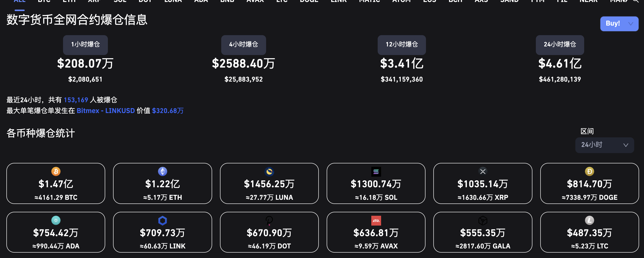This screenshot has width=644, height=258.
Task: Click the 153,169 liquidated traders link
Action: [76, 100]
